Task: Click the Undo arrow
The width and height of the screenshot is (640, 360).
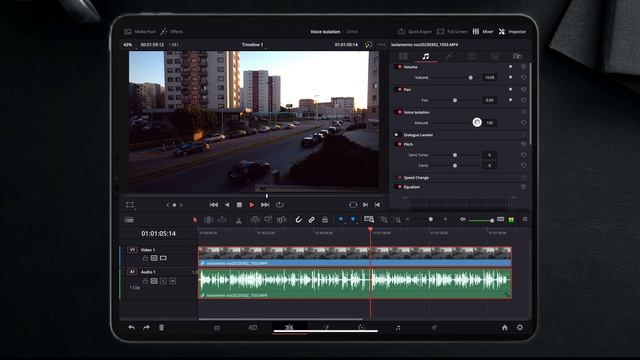Action: pyautogui.click(x=131, y=327)
